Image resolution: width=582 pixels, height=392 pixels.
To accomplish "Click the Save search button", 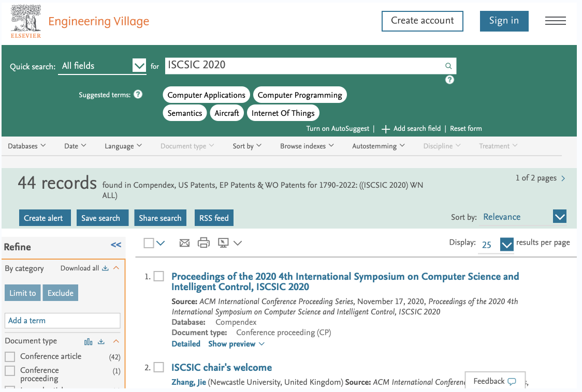I will pyautogui.click(x=103, y=218).
